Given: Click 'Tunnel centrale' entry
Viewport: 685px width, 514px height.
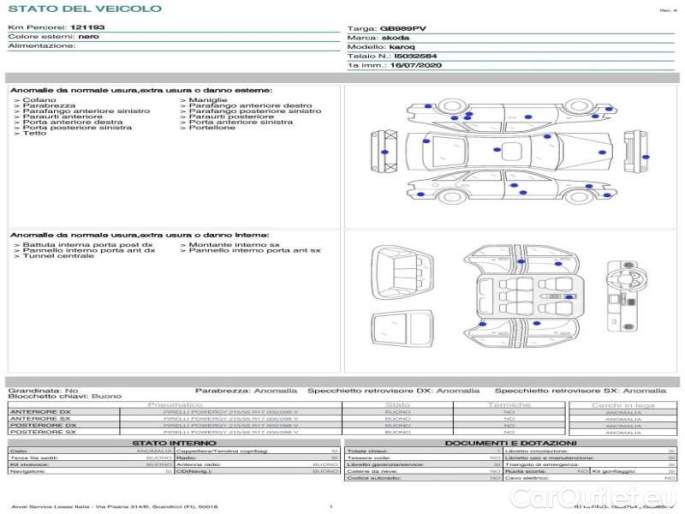Looking at the screenshot, I should click(x=58, y=256).
